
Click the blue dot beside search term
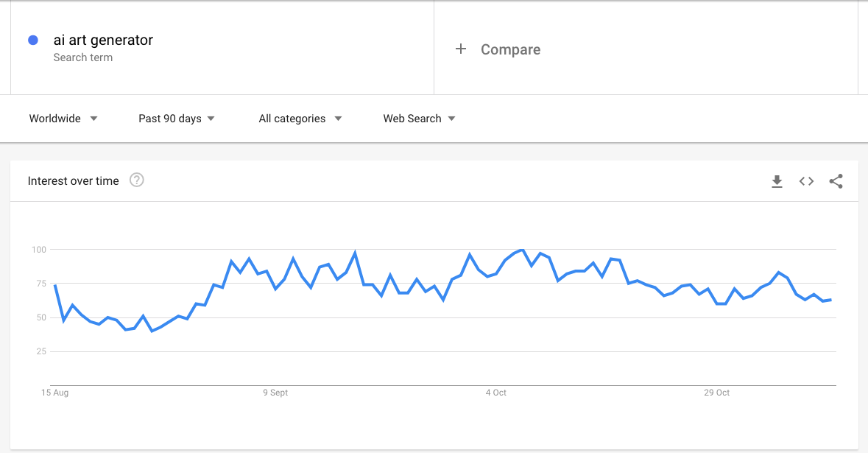pyautogui.click(x=33, y=41)
